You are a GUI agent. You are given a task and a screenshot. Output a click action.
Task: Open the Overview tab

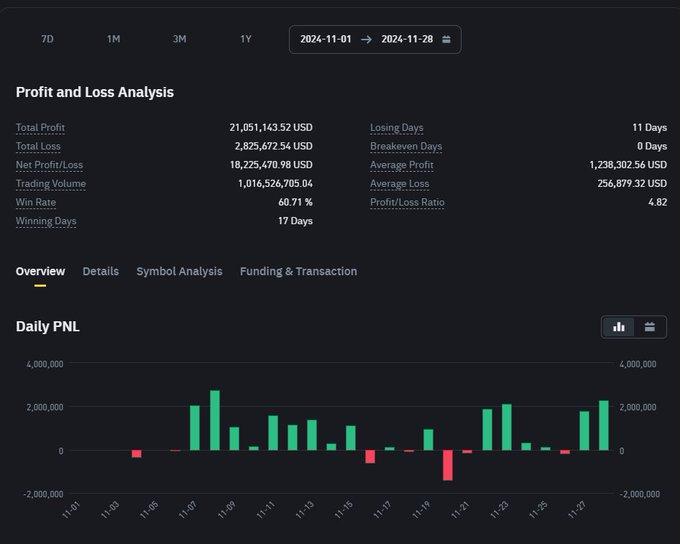[x=40, y=271]
